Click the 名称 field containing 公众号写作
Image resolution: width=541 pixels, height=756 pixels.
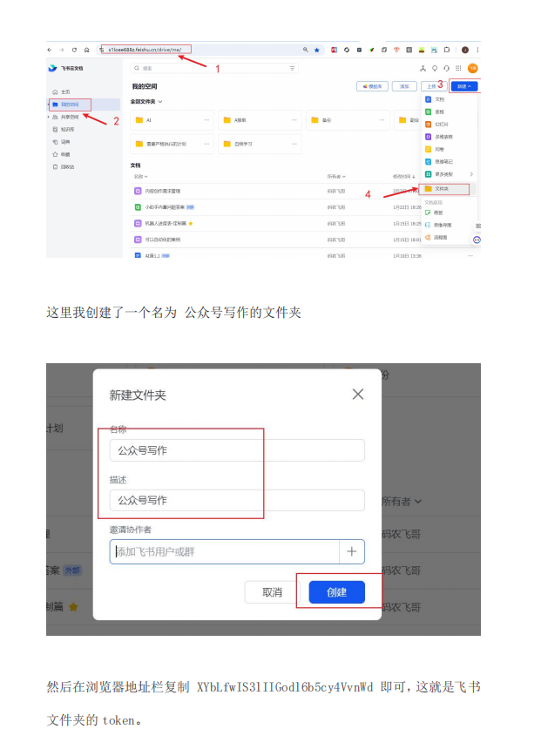point(237,450)
